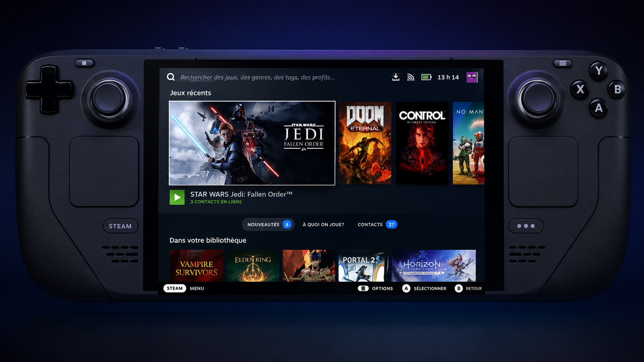Screen dimensions: 644x362
Task: Click the physical menu button at upper right
Action: coord(563,63)
